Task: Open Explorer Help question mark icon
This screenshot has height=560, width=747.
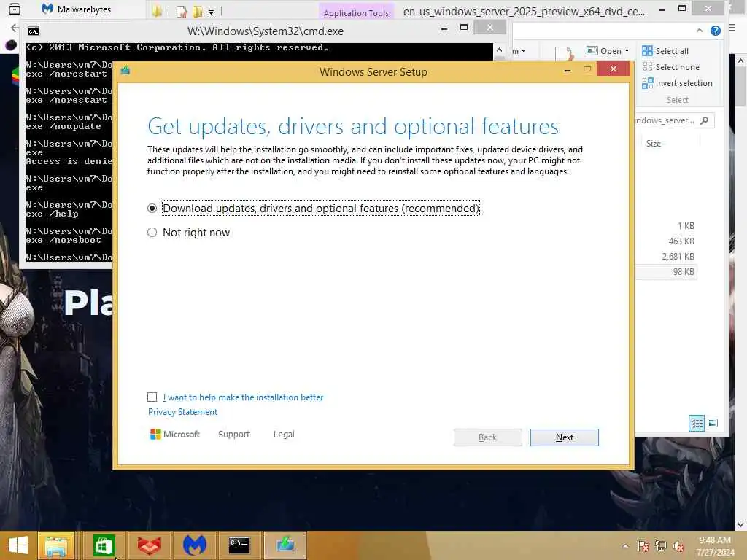Action: (x=715, y=31)
